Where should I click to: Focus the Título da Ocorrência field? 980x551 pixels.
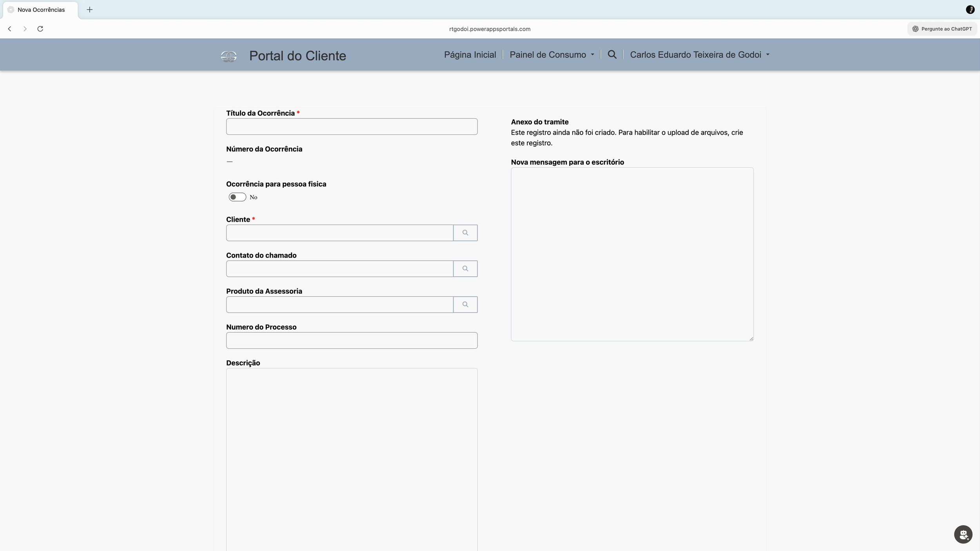(x=351, y=127)
